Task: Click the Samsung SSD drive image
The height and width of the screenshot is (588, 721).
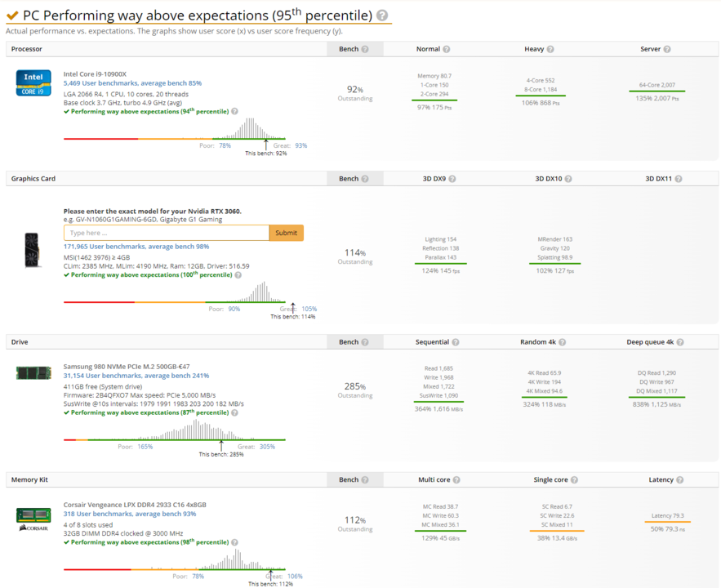Action: [x=33, y=372]
